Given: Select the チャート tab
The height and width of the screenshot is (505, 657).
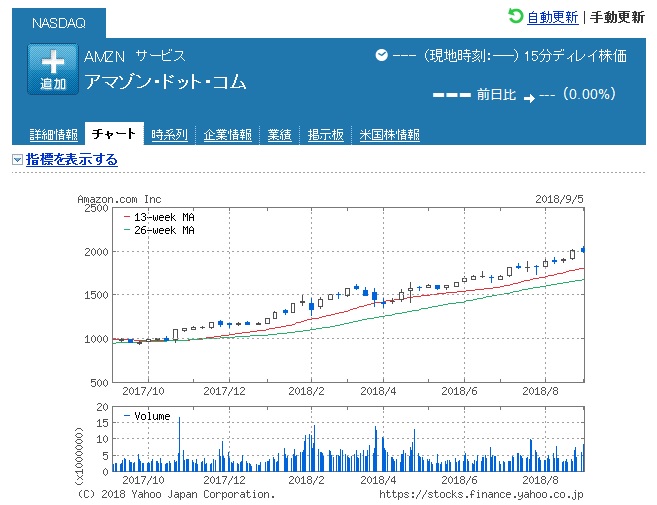Looking at the screenshot, I should point(114,134).
